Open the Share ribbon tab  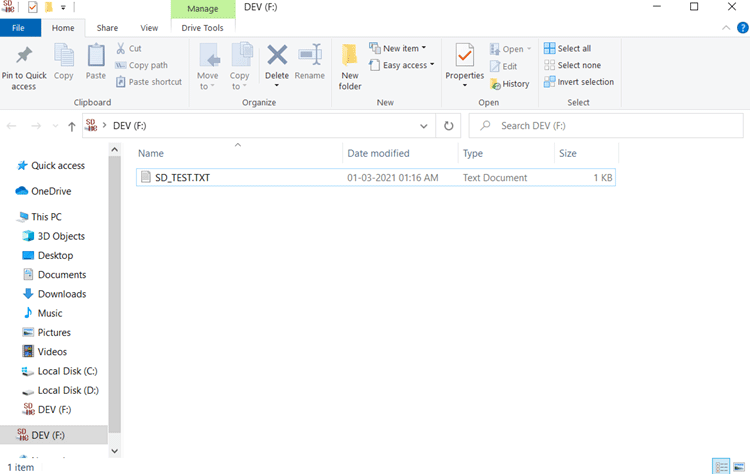click(x=107, y=28)
